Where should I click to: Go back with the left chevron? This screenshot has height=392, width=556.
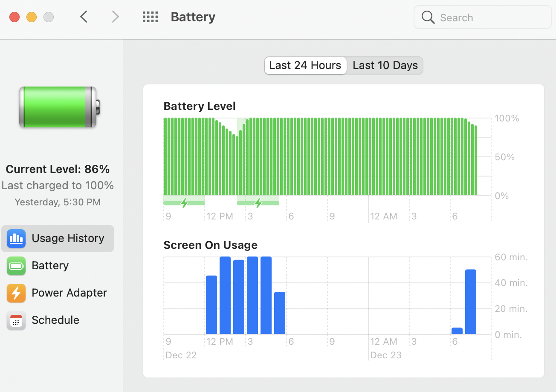(x=84, y=17)
